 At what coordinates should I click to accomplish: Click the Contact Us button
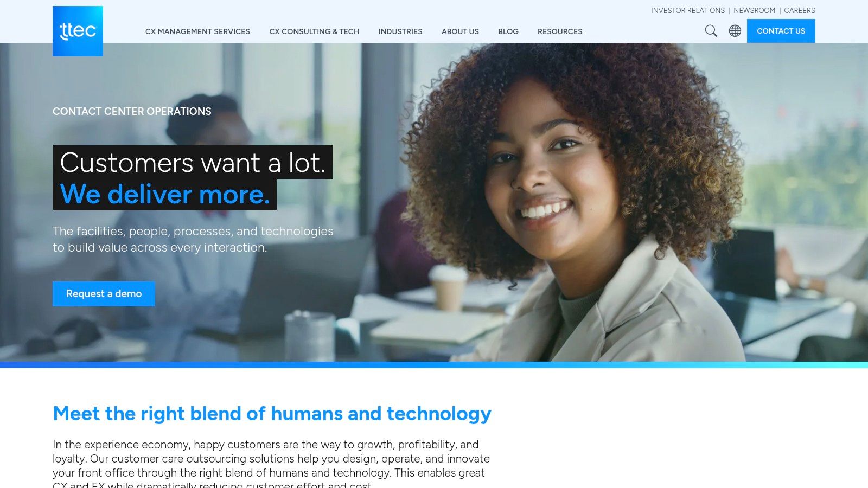pos(781,31)
